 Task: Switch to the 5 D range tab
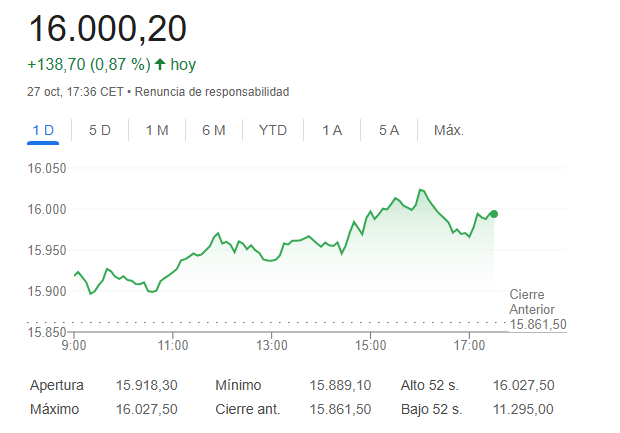[100, 130]
